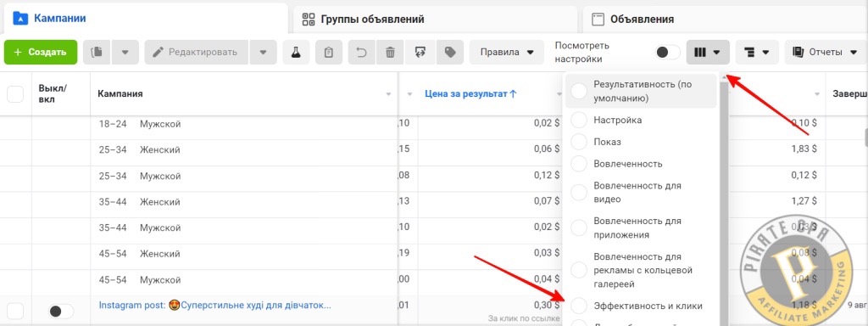
Task: Toggle the Instagram post campaign switch
Action: coord(61,312)
